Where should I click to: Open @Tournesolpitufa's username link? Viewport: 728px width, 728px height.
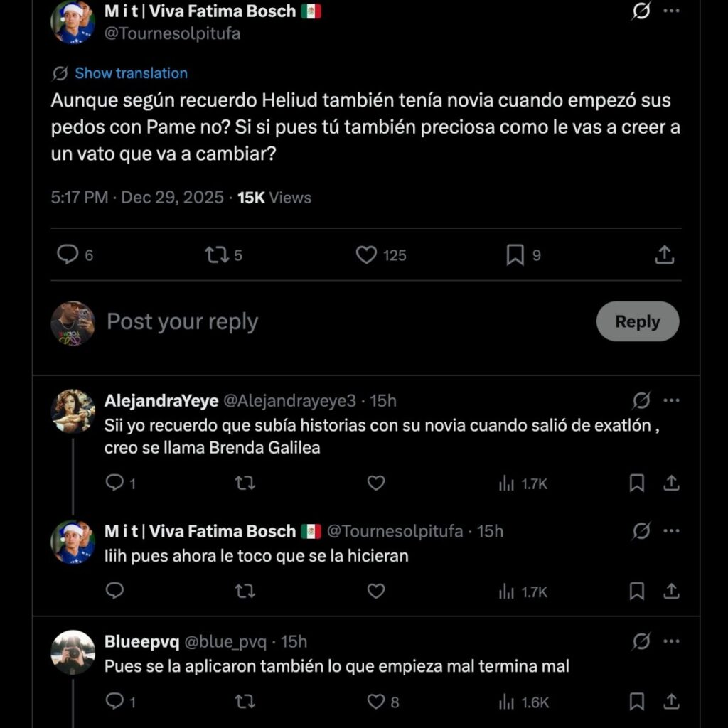coord(173,33)
